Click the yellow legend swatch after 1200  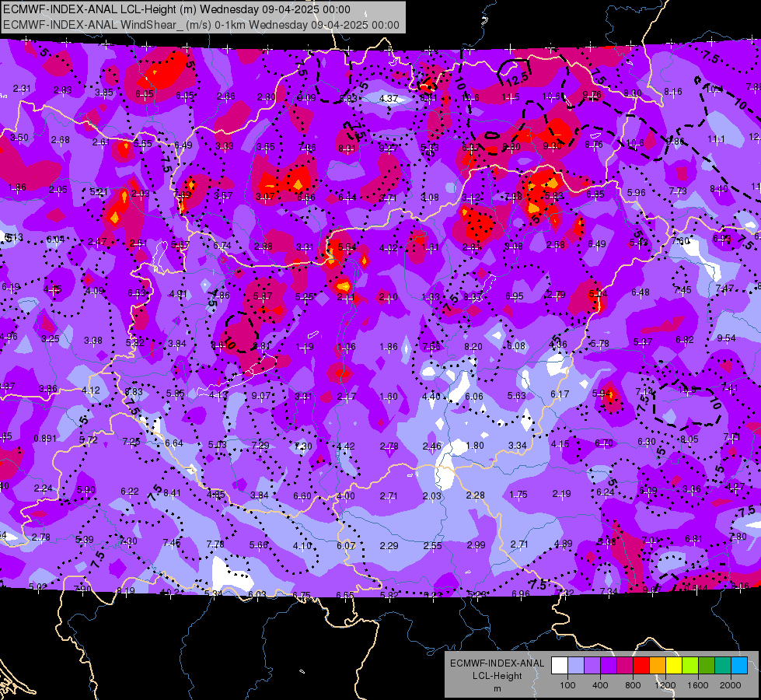(674, 666)
